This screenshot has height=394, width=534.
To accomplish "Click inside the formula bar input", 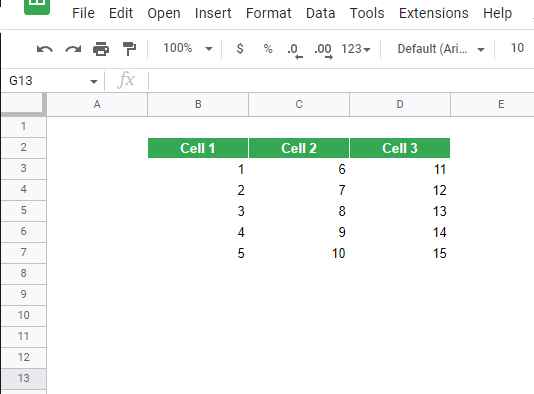I will (341, 80).
